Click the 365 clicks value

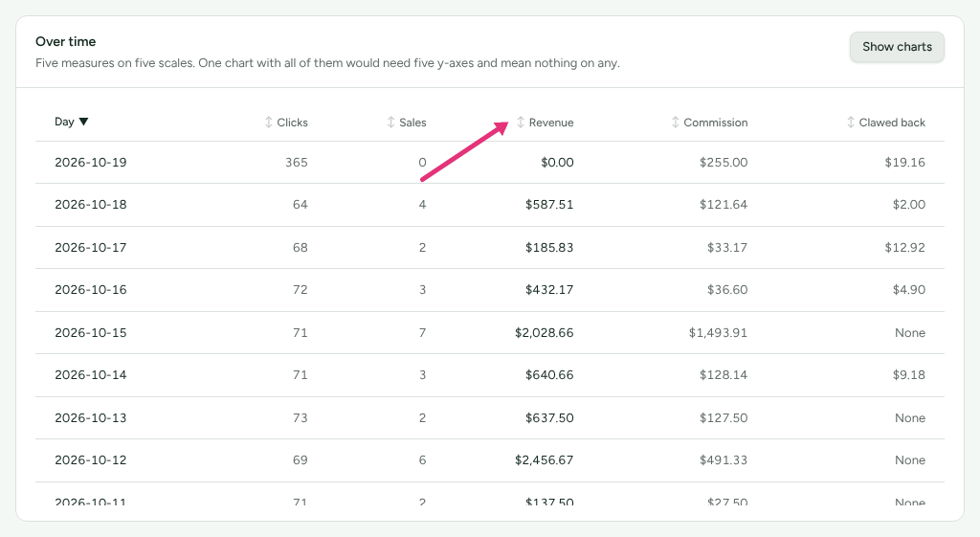[x=297, y=163]
